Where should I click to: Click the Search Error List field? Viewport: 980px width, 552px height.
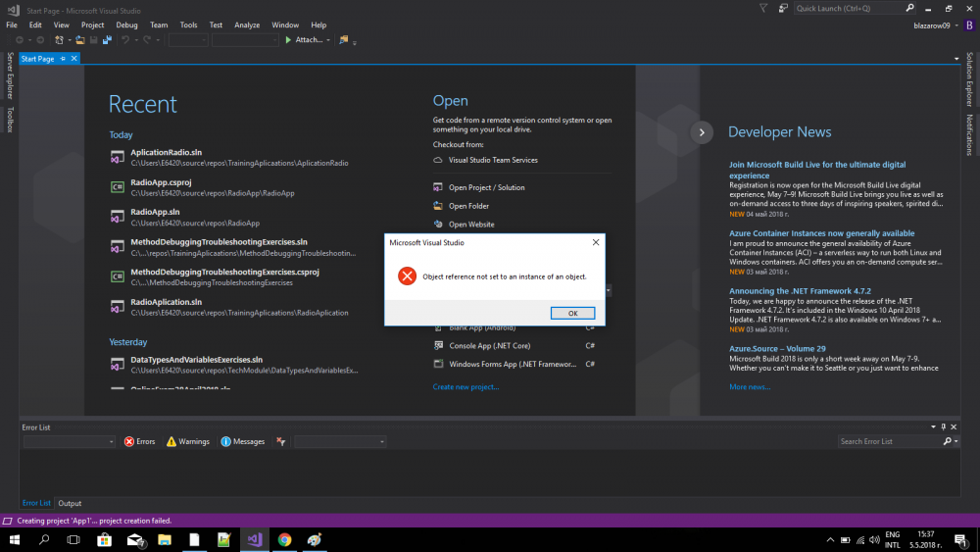click(x=890, y=441)
